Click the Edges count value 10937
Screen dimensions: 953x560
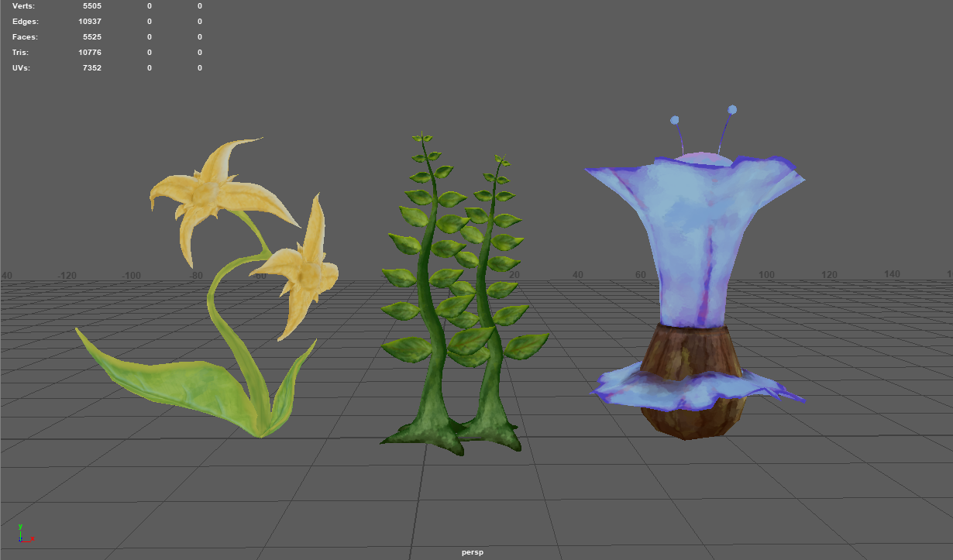(90, 22)
